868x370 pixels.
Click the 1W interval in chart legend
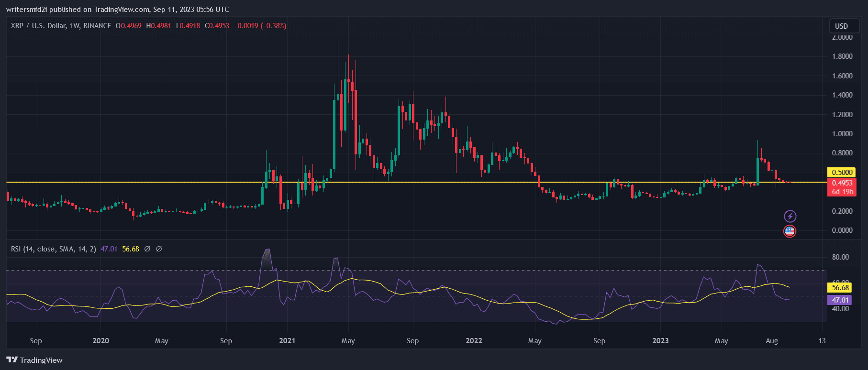pos(75,26)
